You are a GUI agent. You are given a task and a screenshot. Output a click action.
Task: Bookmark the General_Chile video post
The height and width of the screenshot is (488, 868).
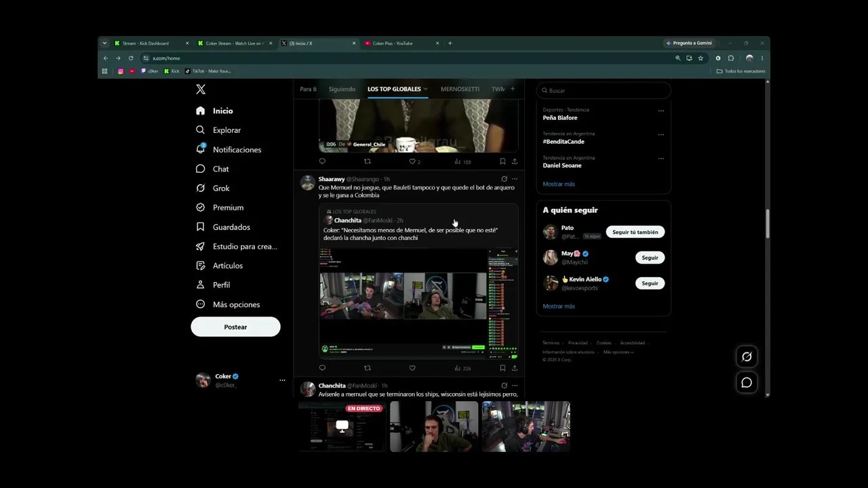502,161
